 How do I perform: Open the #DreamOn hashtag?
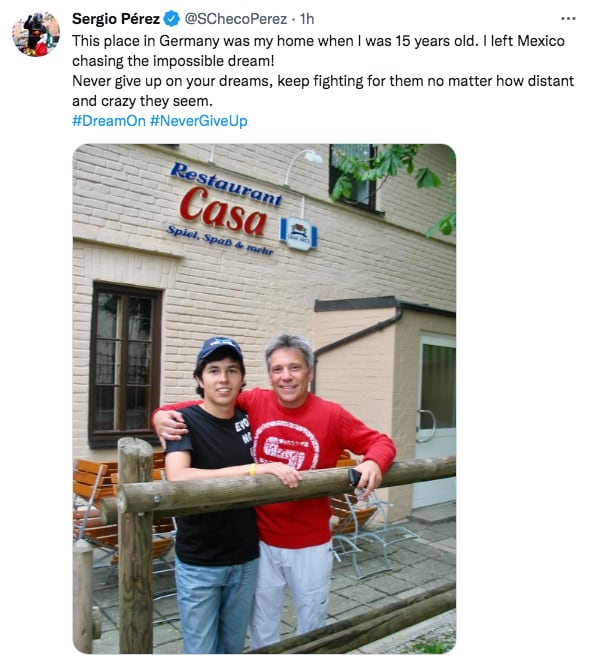(109, 121)
